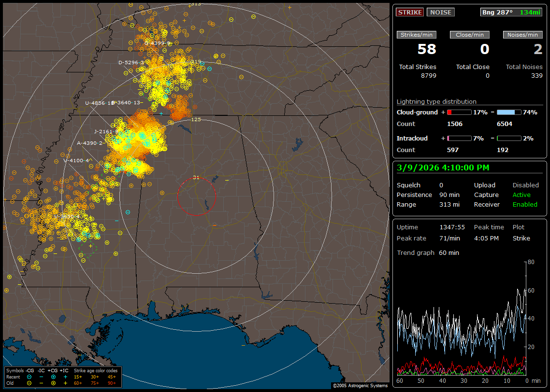This screenshot has height=392, width=550.
Task: Select storm cell label A-4390-2
Action: [x=89, y=143]
